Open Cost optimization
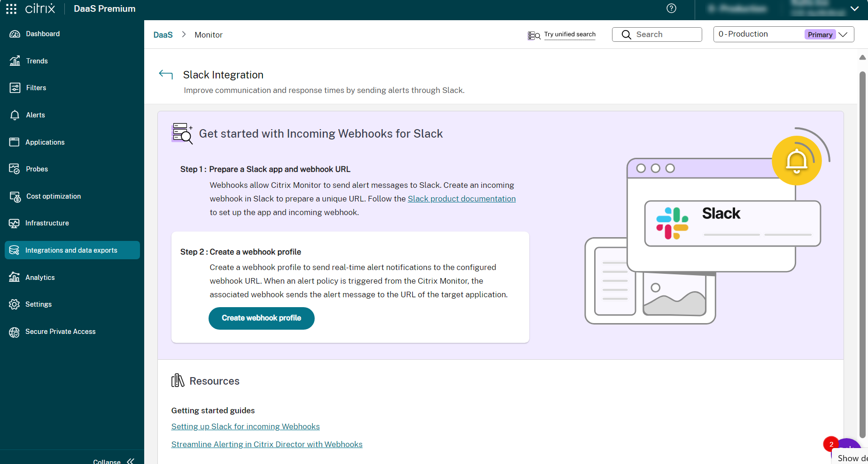 [53, 196]
